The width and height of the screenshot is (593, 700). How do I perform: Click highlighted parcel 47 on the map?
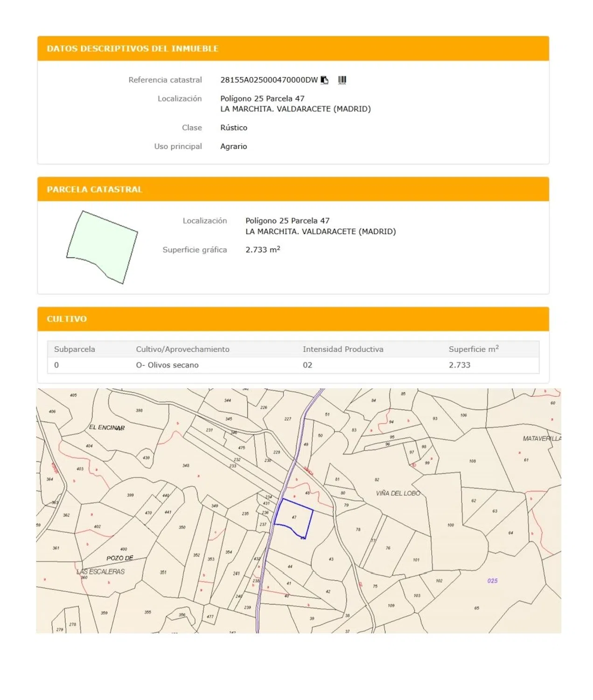294,517
